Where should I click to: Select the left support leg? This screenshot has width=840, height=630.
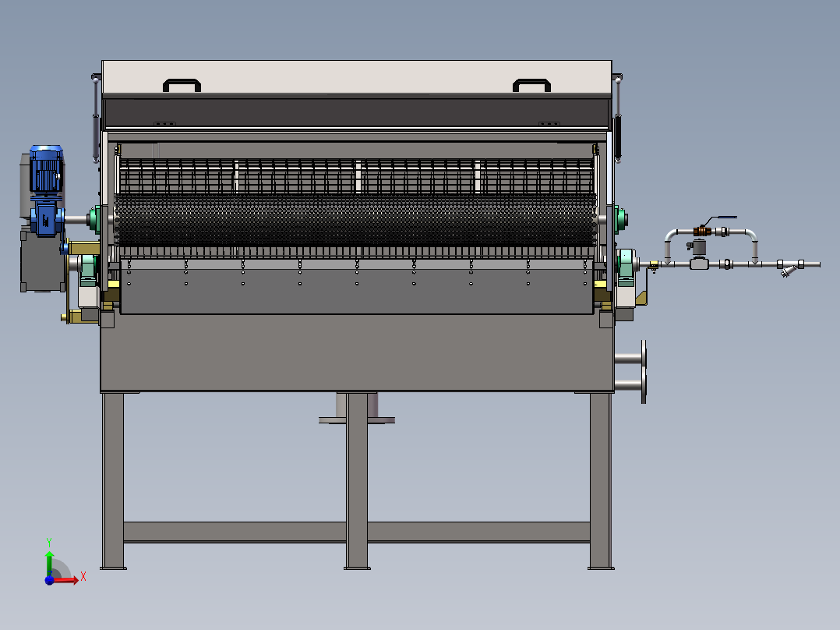(113, 481)
